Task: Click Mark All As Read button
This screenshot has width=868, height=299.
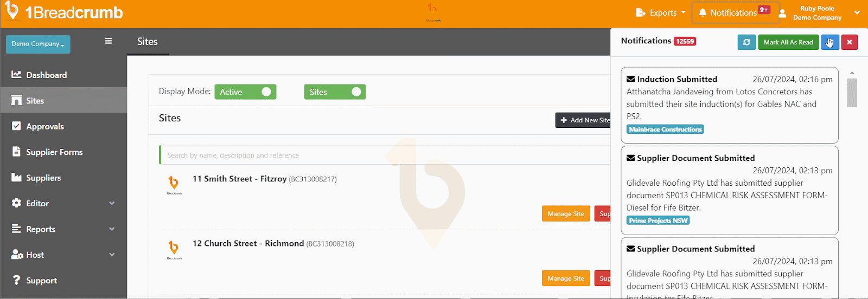Action: (788, 42)
